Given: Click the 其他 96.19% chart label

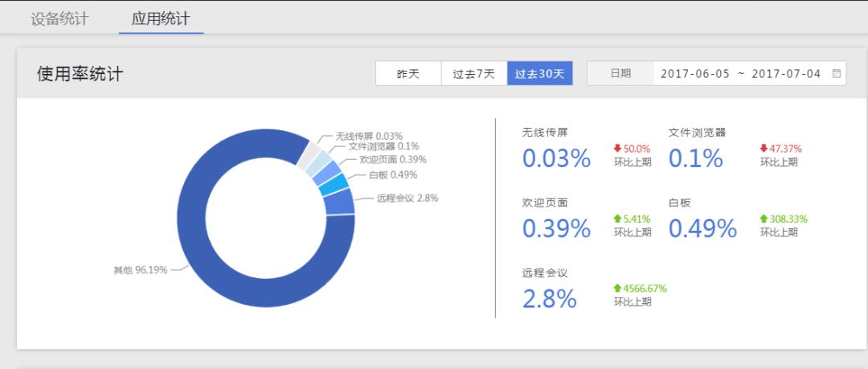Looking at the screenshot, I should pos(140,270).
